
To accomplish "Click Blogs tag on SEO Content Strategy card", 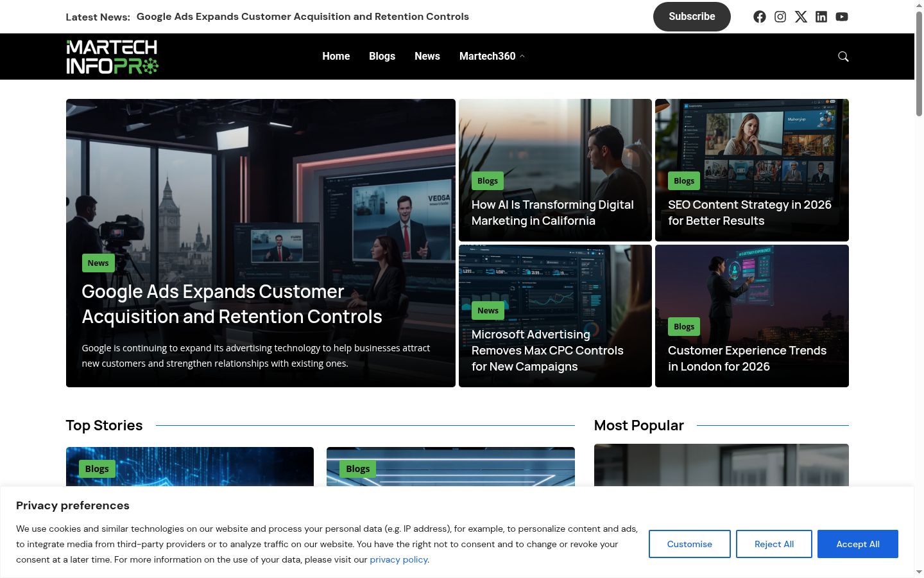I will (684, 180).
